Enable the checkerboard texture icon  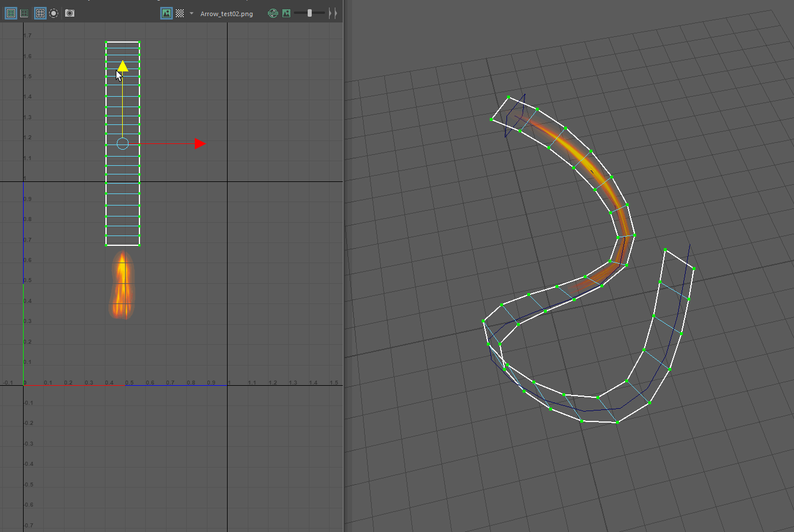pyautogui.click(x=180, y=13)
